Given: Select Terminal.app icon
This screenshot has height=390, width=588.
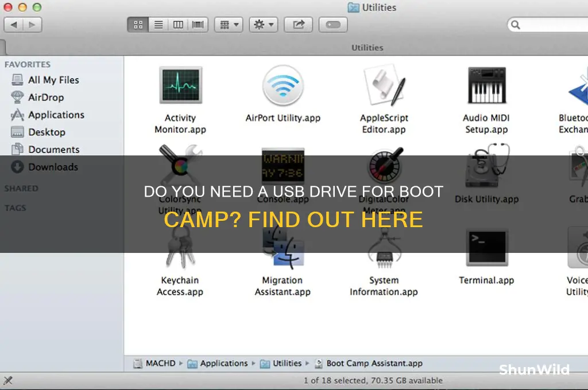Looking at the screenshot, I should [x=487, y=248].
